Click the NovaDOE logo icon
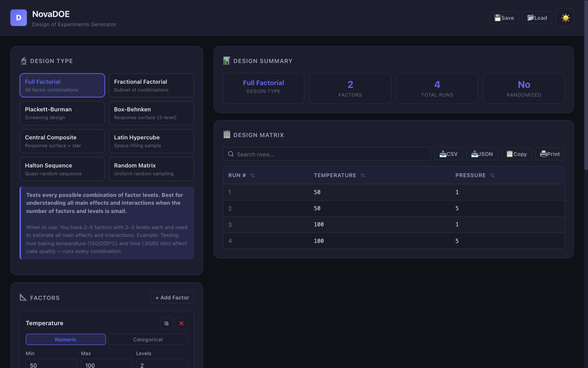The width and height of the screenshot is (588, 368). pos(18,17)
